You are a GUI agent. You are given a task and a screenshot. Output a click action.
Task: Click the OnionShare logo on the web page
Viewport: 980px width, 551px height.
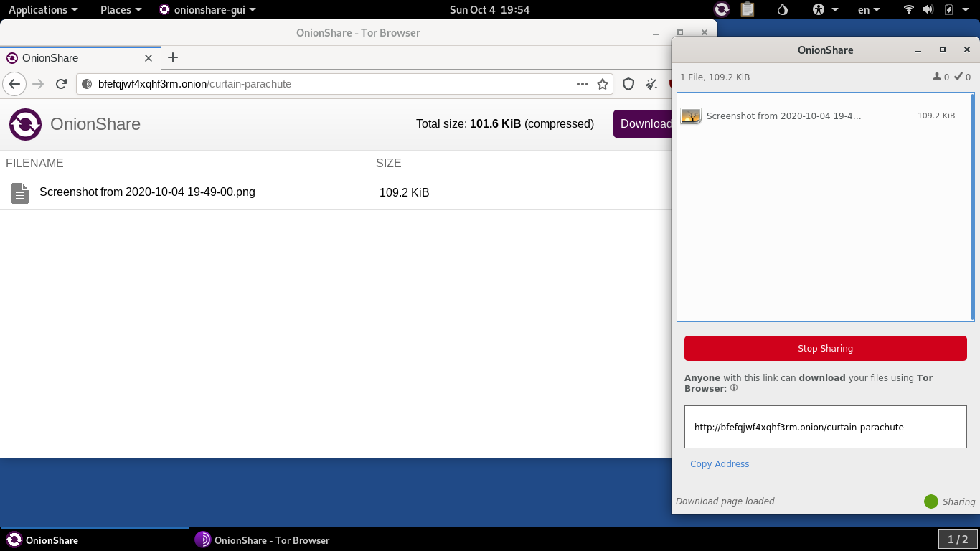point(25,124)
